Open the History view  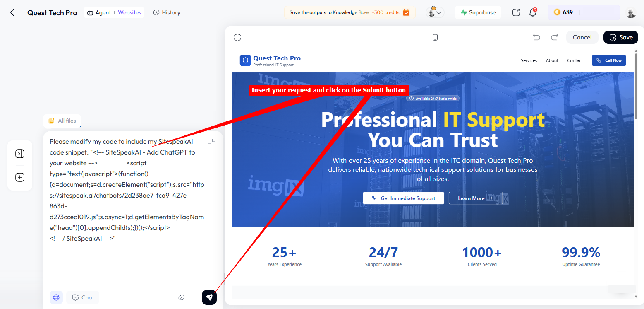167,12
